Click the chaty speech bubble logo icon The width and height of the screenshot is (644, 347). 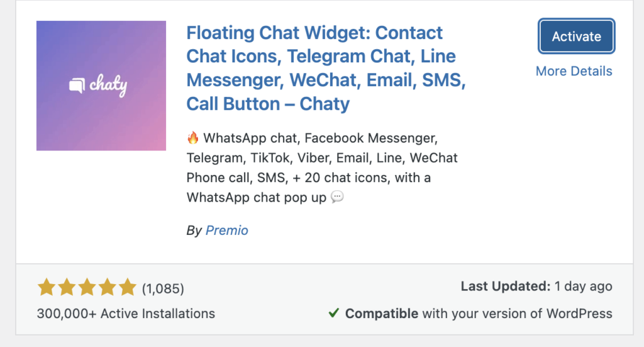click(x=77, y=85)
